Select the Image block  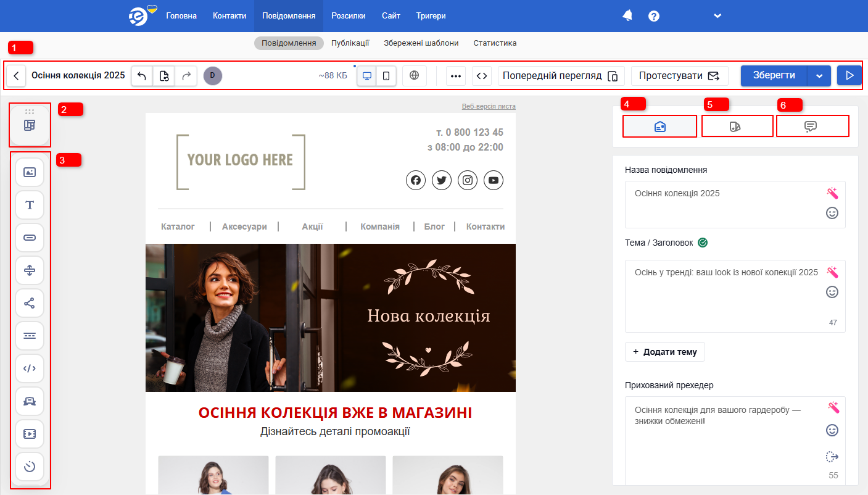click(30, 172)
